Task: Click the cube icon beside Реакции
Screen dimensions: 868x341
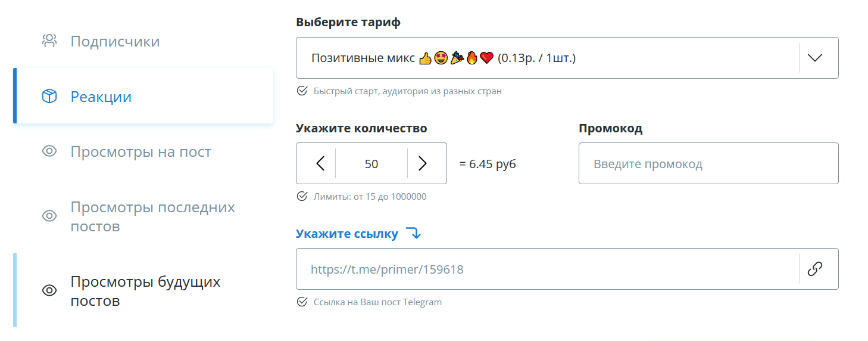Action: click(x=49, y=97)
